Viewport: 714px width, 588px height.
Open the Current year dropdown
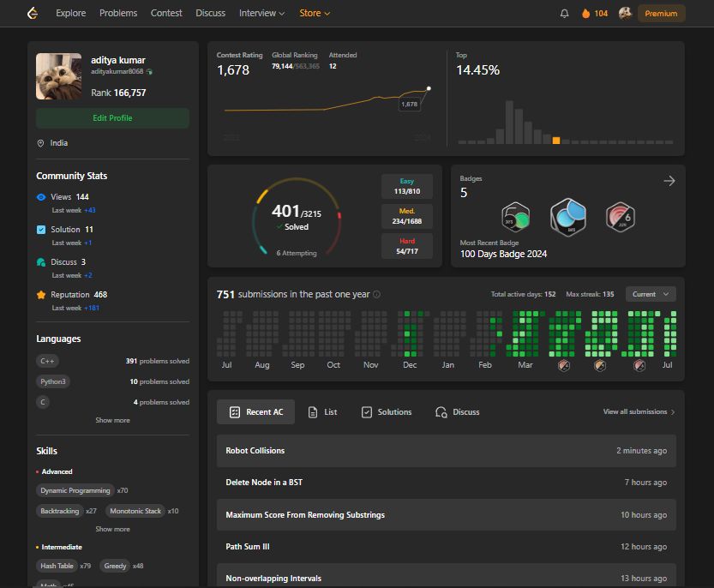[x=651, y=294]
